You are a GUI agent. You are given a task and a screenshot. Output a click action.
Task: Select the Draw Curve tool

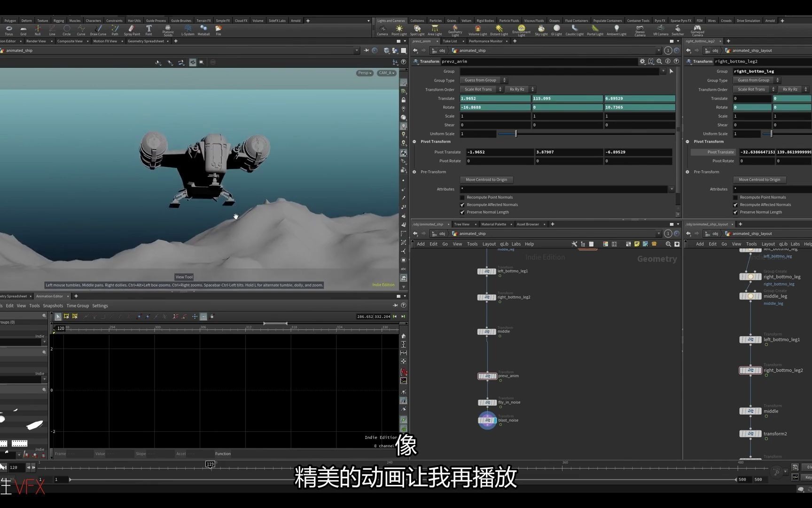pos(98,30)
